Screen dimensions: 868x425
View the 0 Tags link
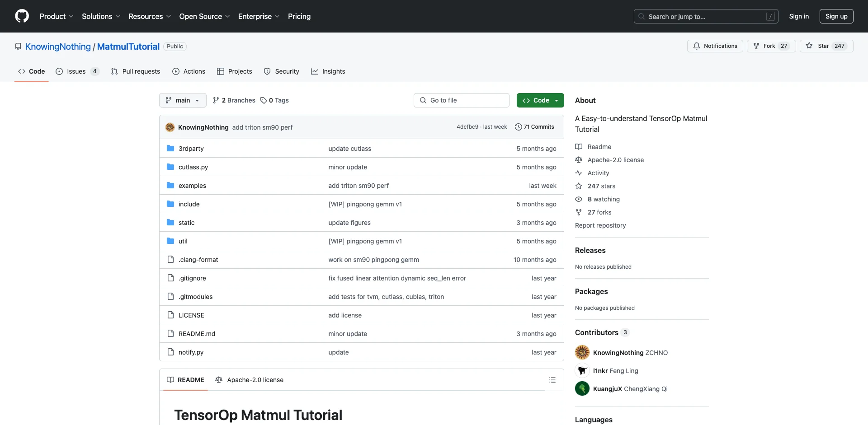click(274, 100)
